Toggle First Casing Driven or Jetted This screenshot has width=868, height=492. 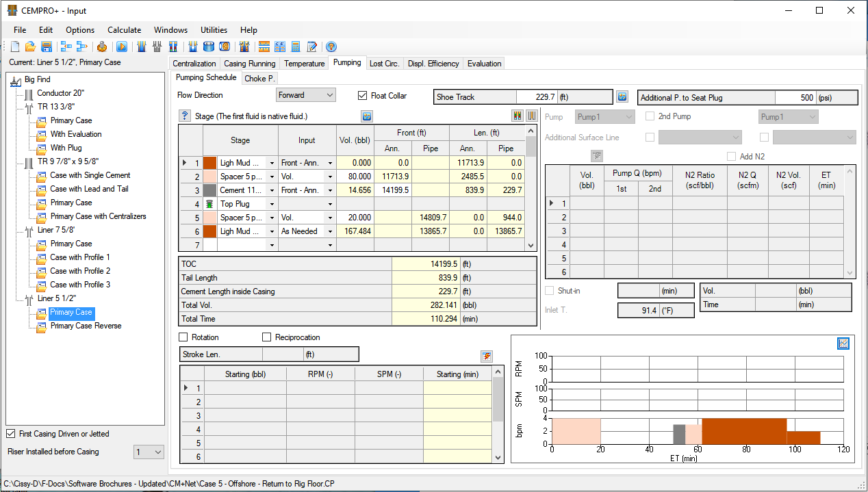click(x=11, y=434)
